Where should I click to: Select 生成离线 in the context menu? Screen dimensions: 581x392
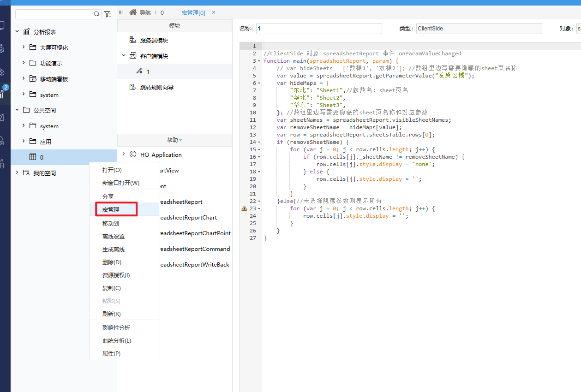point(114,249)
